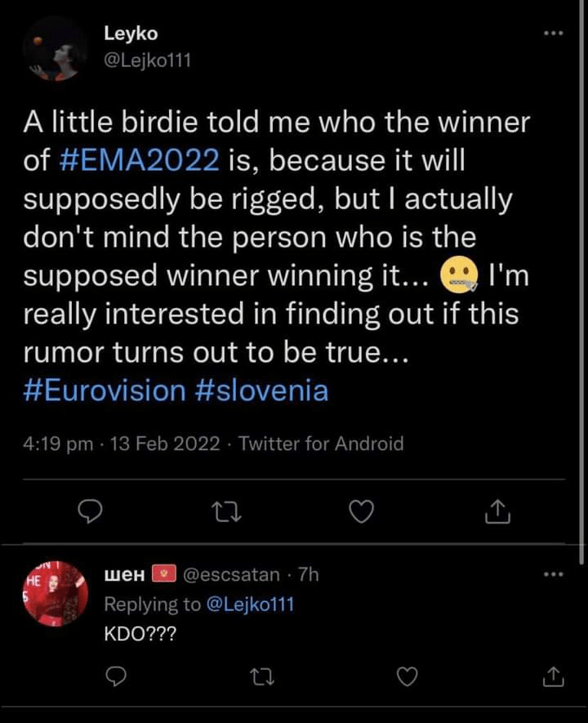Like the KDO??? reply
This screenshot has height=723, width=588.
407,675
